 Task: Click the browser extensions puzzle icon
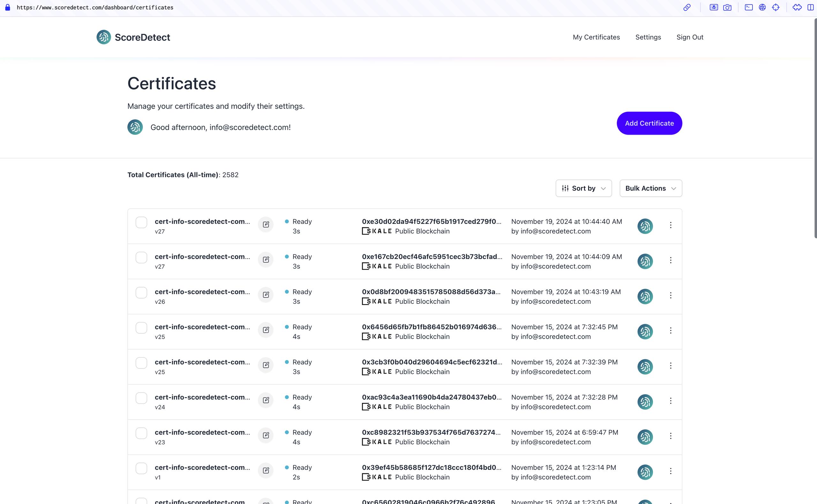coord(797,7)
